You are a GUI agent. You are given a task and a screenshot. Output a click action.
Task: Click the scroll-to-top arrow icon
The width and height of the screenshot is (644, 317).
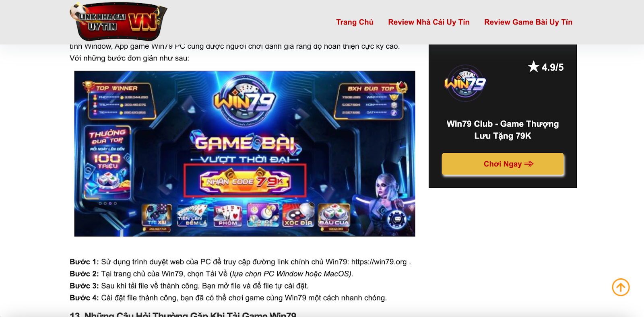click(x=621, y=287)
